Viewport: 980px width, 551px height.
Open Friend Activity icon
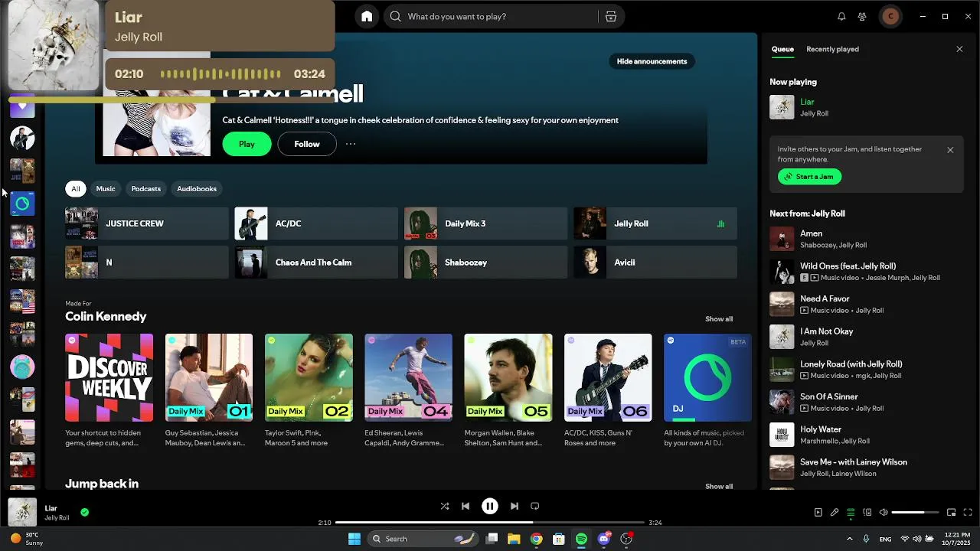tap(862, 16)
